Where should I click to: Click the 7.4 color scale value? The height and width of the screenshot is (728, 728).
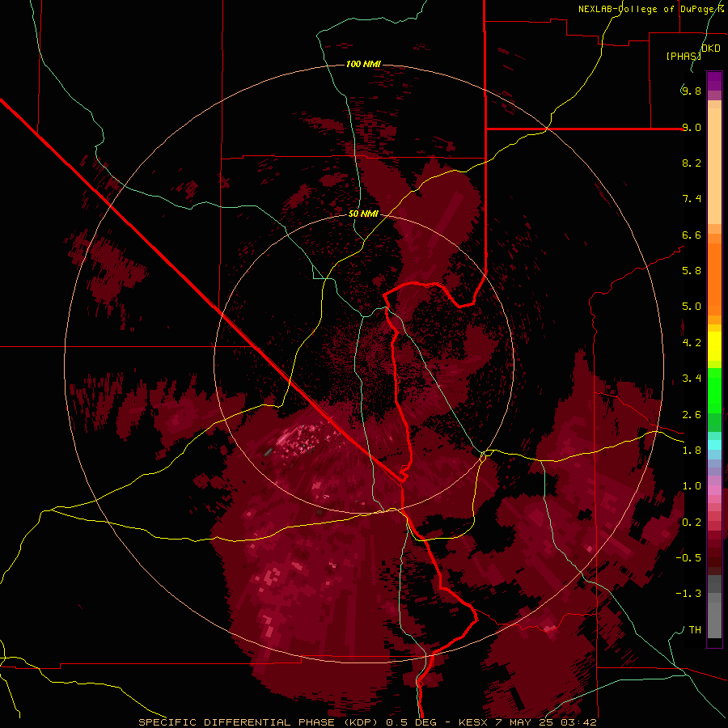[x=692, y=199]
